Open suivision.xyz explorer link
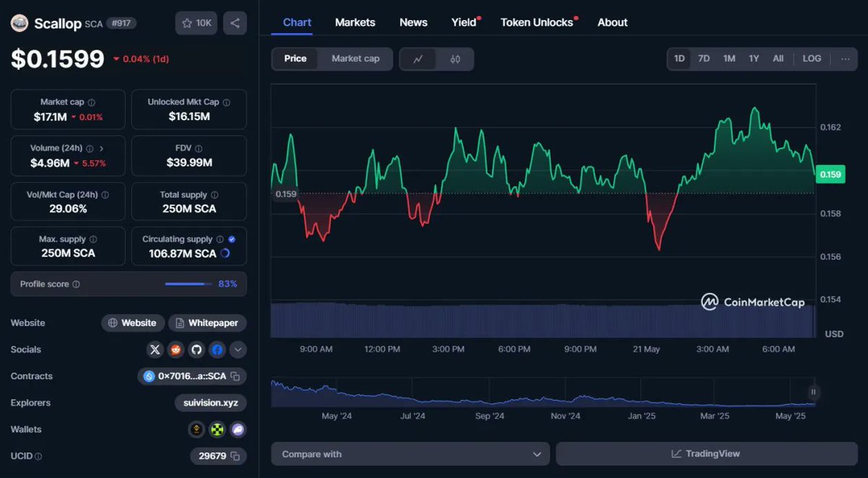The image size is (868, 478). 210,403
